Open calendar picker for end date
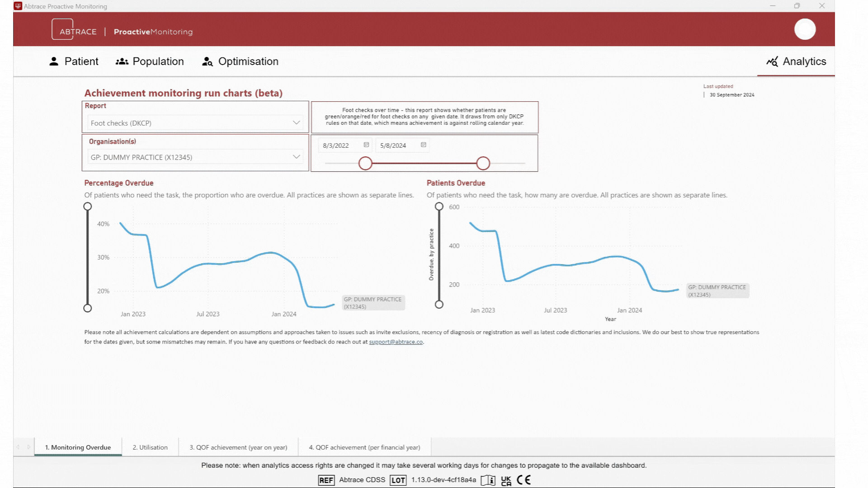Screen dimensions: 868x488 [424, 145]
